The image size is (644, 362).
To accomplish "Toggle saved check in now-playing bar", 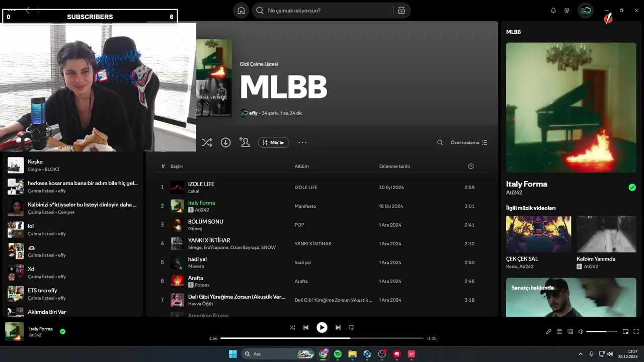I will point(63,331).
